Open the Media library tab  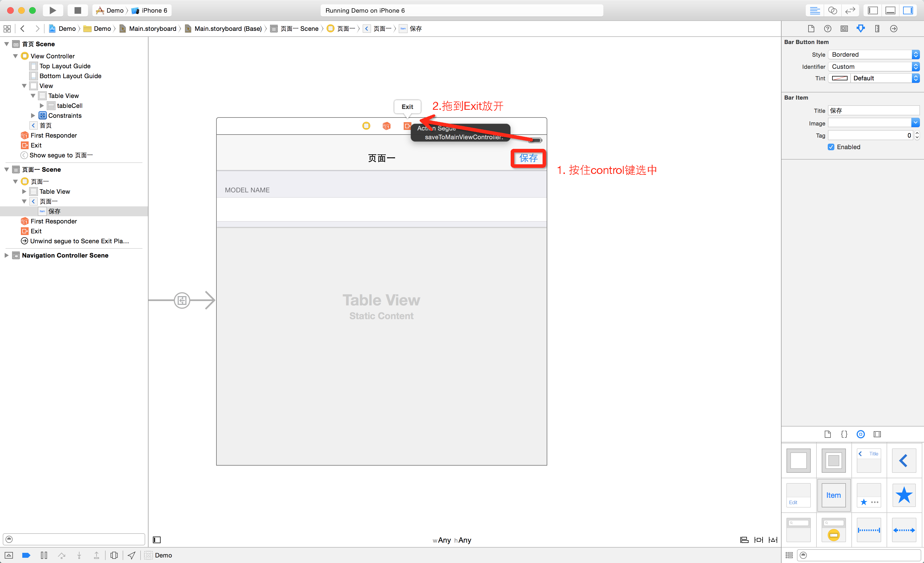click(x=877, y=434)
